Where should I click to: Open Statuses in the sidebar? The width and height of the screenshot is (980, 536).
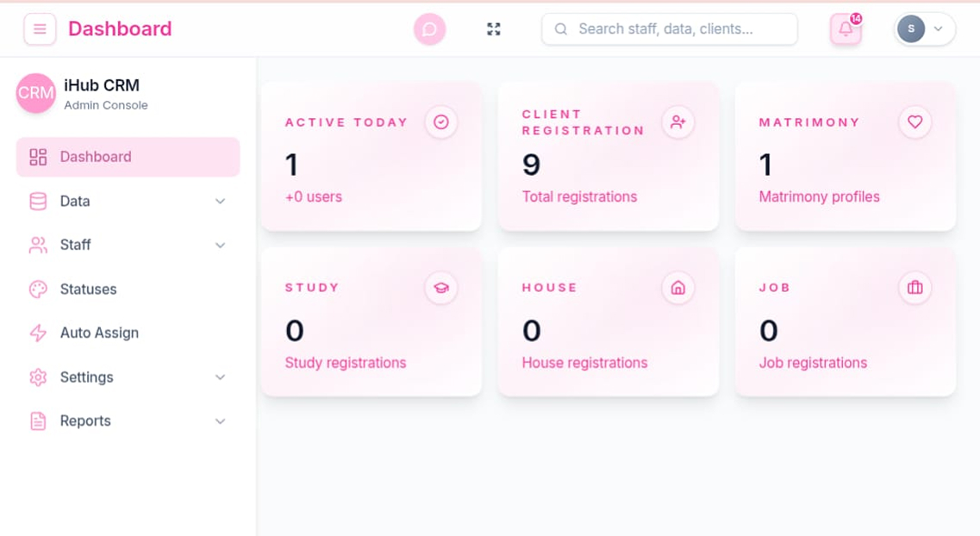click(88, 290)
